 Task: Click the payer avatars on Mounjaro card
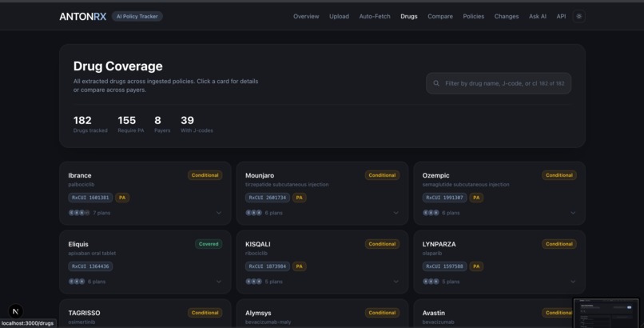[253, 213]
